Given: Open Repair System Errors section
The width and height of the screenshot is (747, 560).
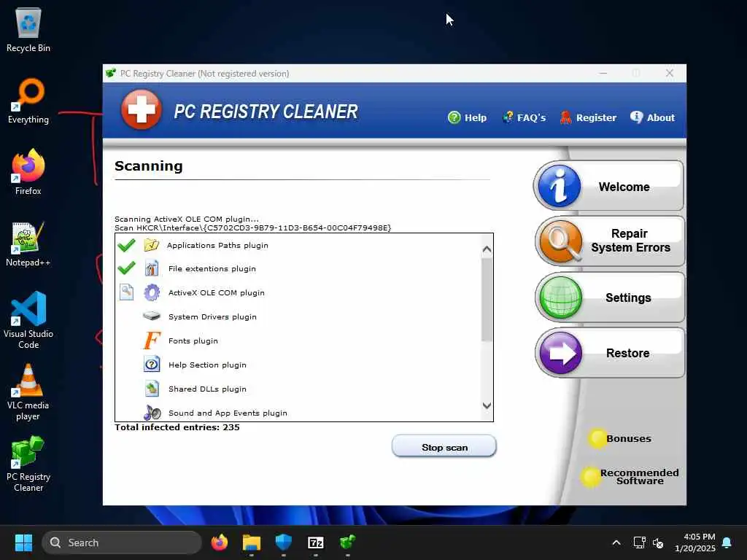Looking at the screenshot, I should click(x=609, y=241).
